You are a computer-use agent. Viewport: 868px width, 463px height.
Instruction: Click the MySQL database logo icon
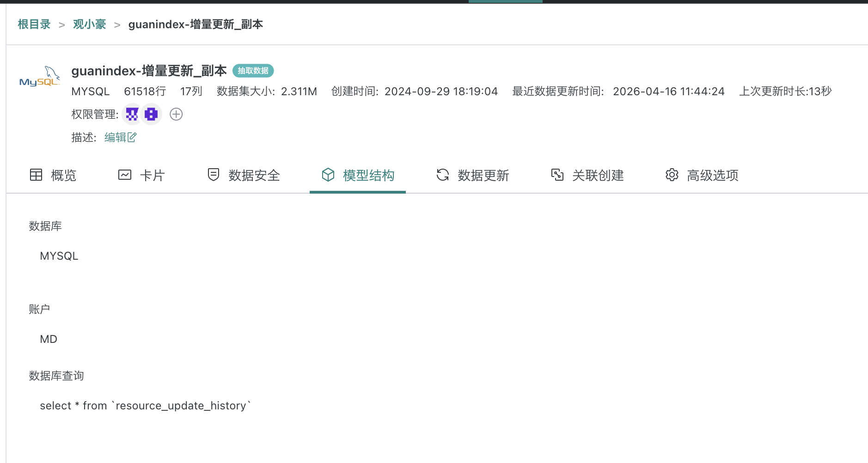(x=40, y=77)
